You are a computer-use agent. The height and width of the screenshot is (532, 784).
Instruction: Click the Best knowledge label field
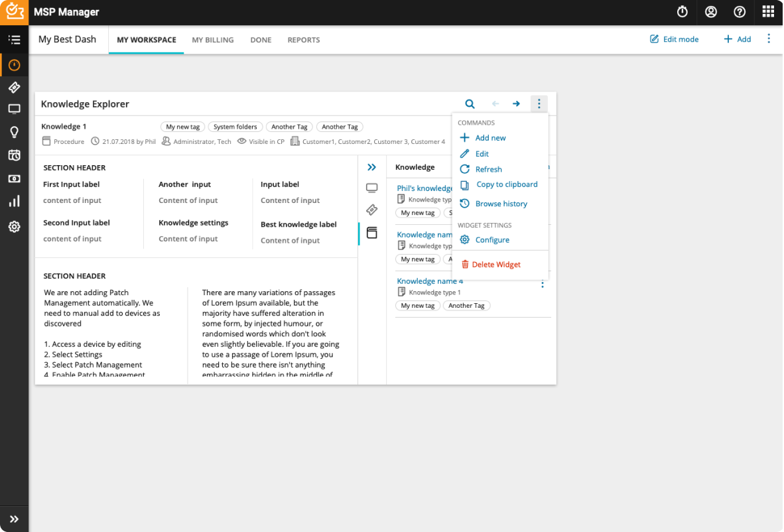coord(298,224)
